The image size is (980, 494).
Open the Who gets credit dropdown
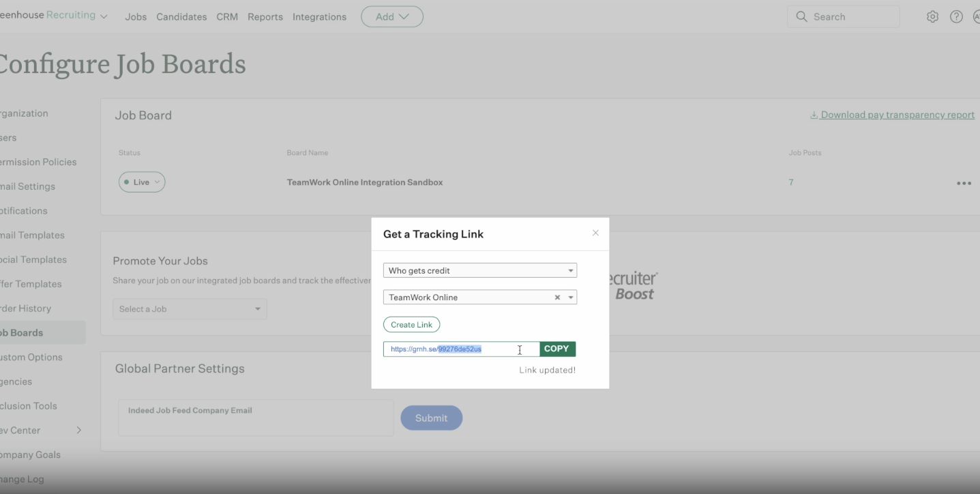(x=480, y=270)
